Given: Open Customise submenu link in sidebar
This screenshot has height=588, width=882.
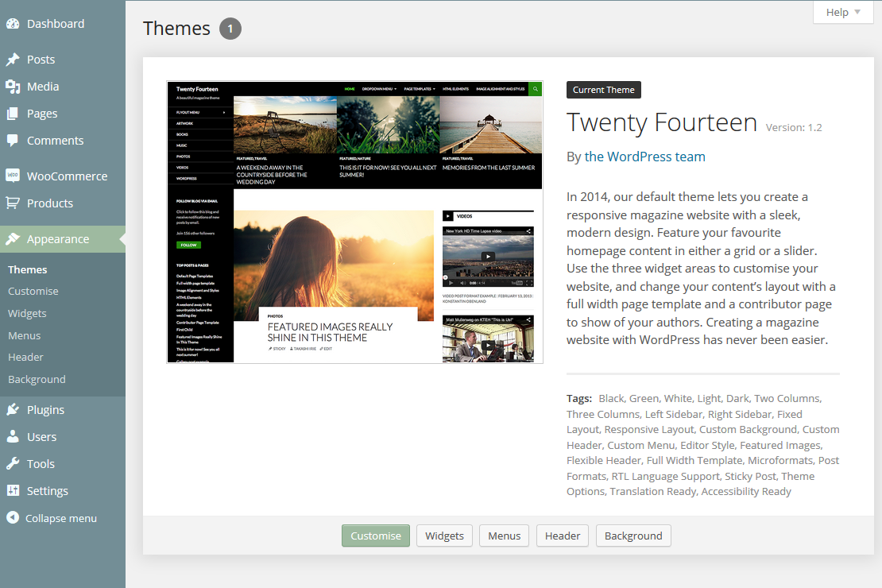Looking at the screenshot, I should (x=33, y=291).
